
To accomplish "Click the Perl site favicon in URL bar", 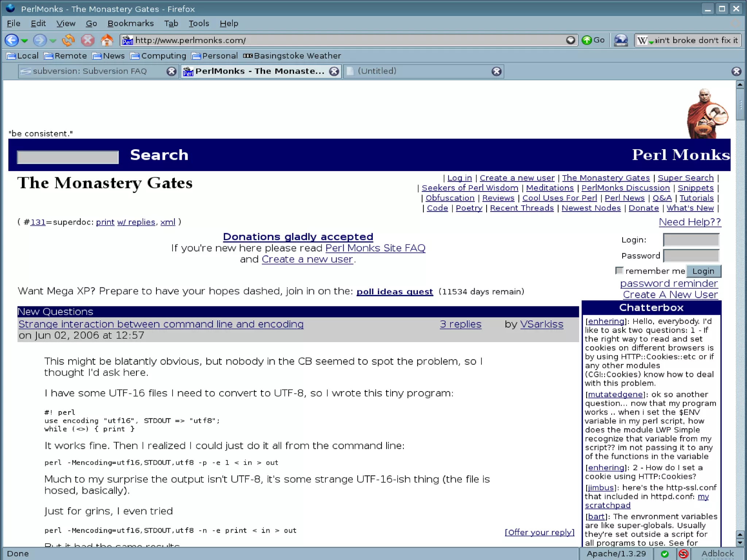I will point(127,40).
